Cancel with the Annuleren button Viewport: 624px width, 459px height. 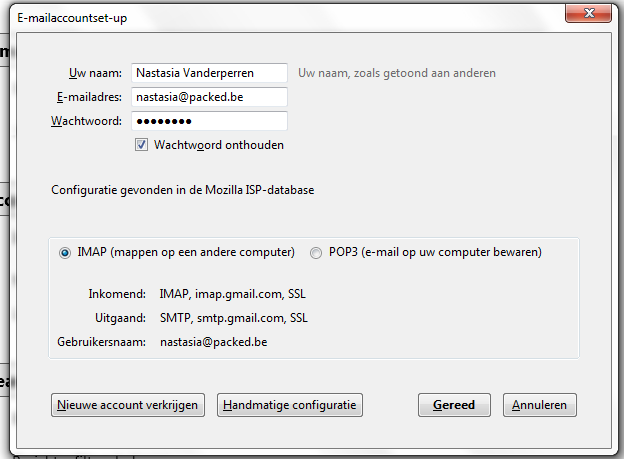tap(540, 405)
